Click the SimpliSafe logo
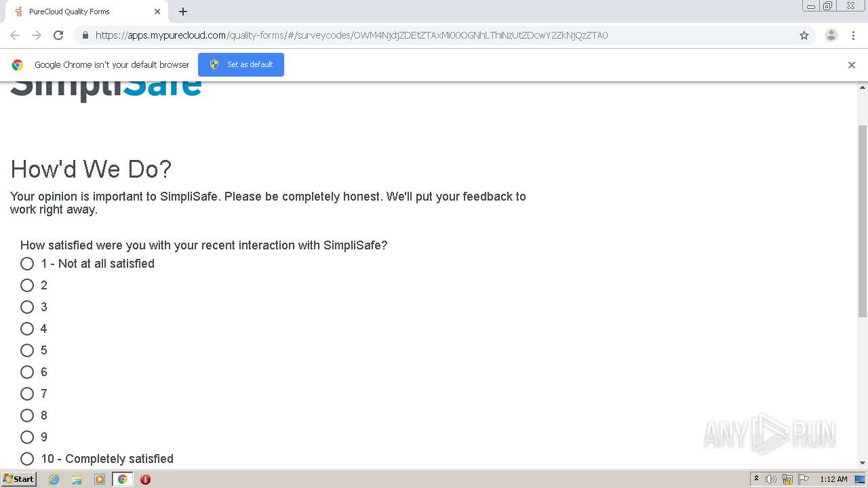 [x=106, y=92]
